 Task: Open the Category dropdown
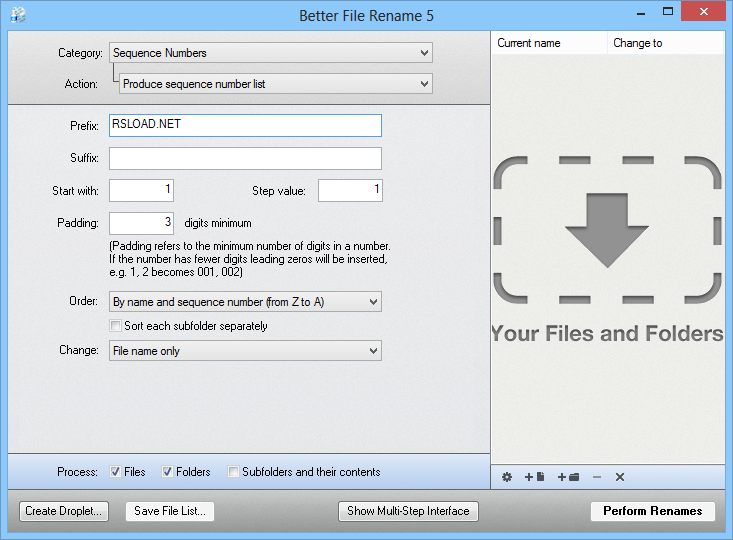point(271,53)
